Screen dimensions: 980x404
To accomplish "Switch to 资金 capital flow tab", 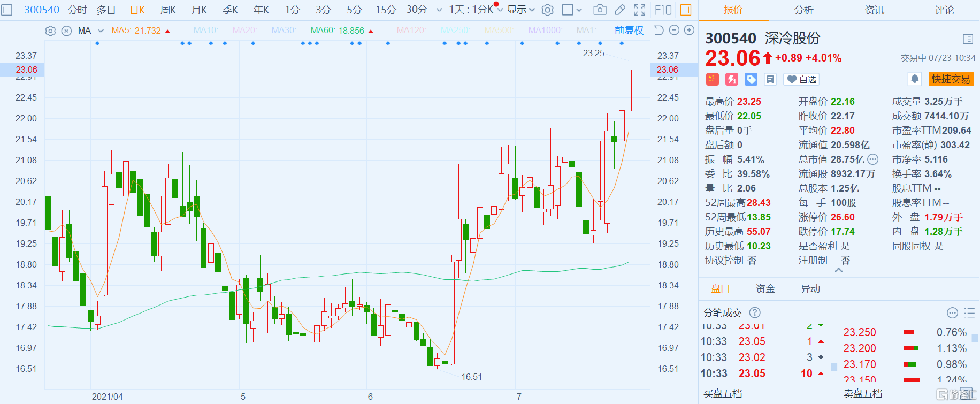I will pyautogui.click(x=765, y=289).
